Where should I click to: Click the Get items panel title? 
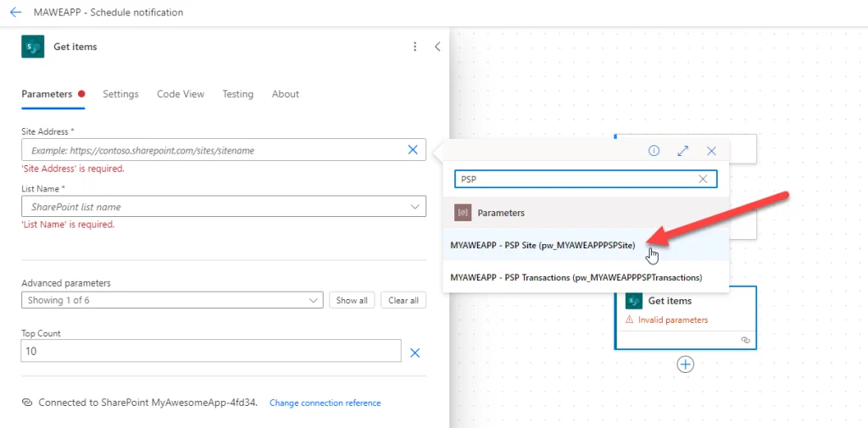(x=75, y=47)
